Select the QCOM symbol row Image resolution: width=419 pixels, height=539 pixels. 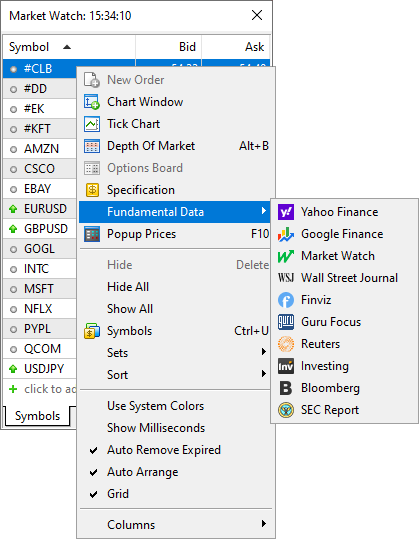pyautogui.click(x=40, y=349)
